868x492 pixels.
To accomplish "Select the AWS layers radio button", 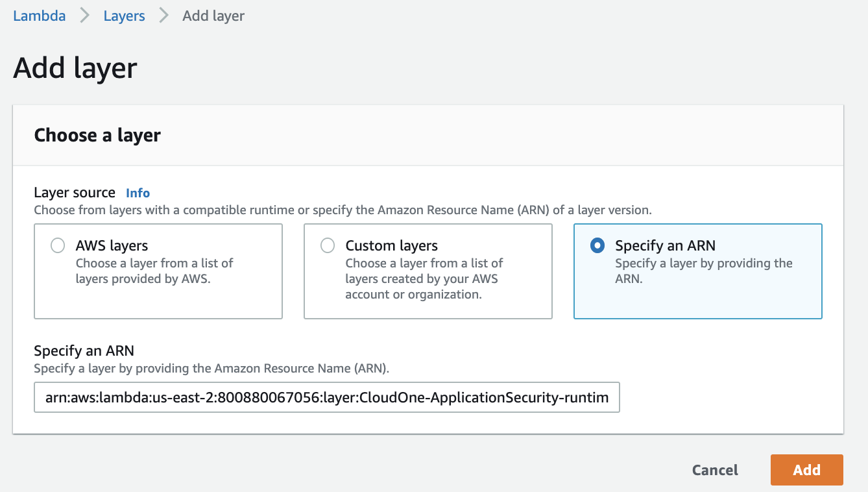I will click(58, 245).
